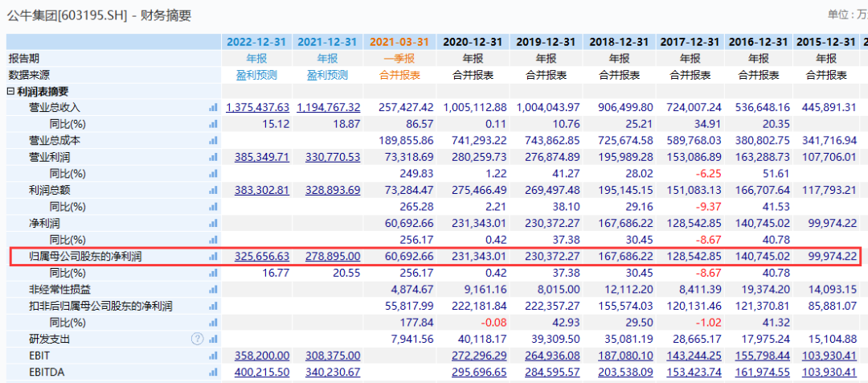Open chart icon for 归属母公司股东的净利润
The width and height of the screenshot is (868, 383).
tap(213, 257)
